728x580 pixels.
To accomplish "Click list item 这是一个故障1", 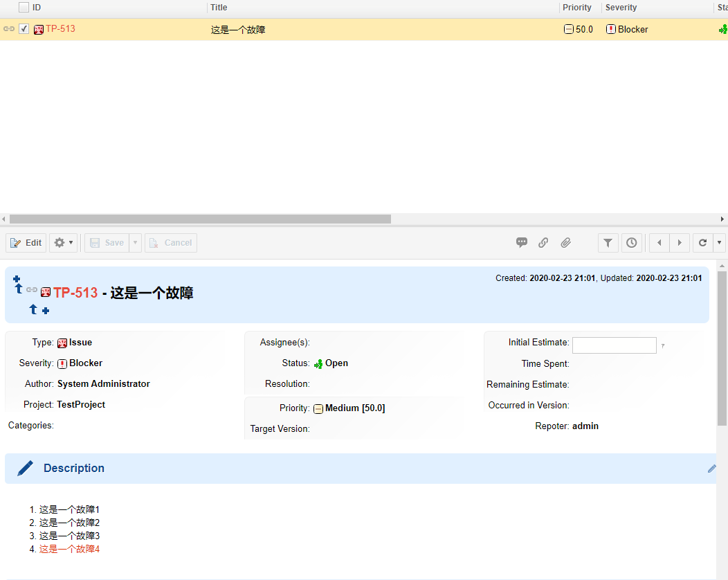I will pos(69,509).
